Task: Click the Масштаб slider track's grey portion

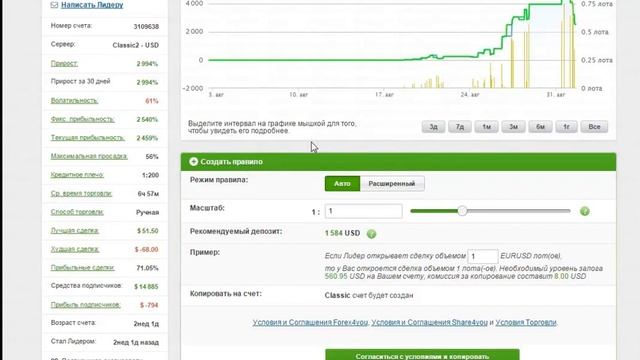Action: tap(518, 211)
